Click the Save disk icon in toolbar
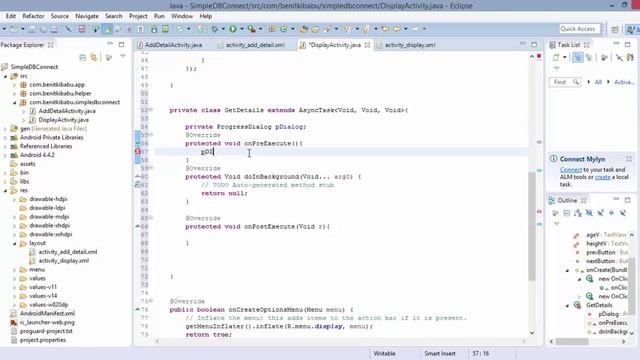640x360 pixels. click(x=32, y=29)
